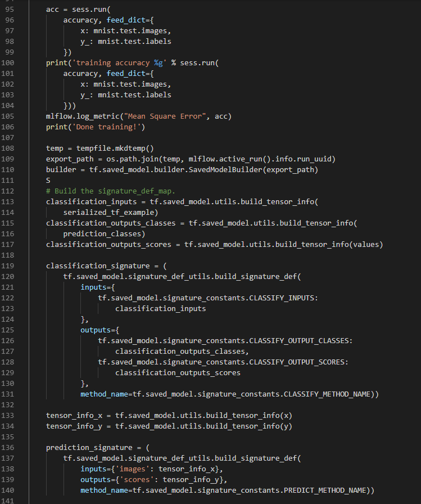Image resolution: width=421 pixels, height=504 pixels.
Task: Click line number 118 in the gutter
Action: [7, 255]
